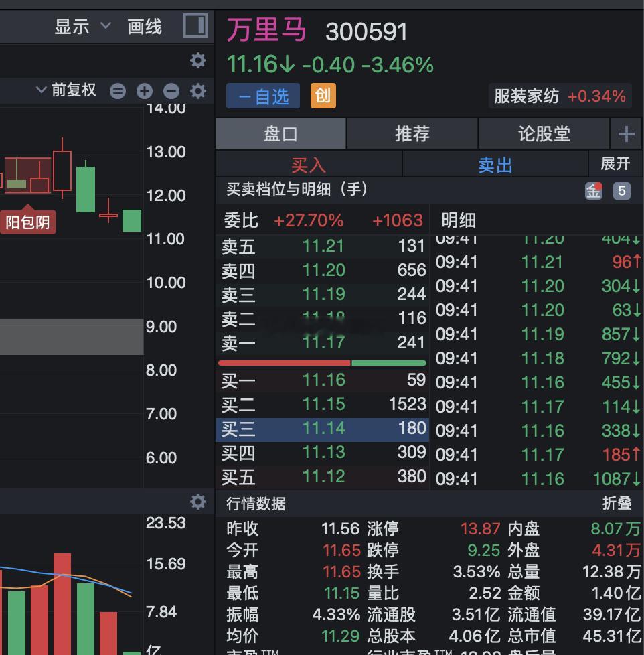Click the 行情数据 section header
This screenshot has height=655, width=644.
(256, 504)
